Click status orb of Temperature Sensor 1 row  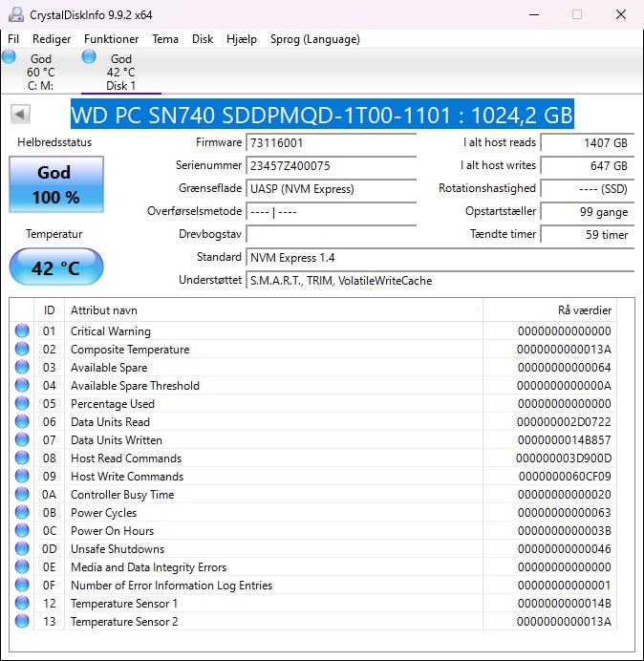pyautogui.click(x=22, y=603)
